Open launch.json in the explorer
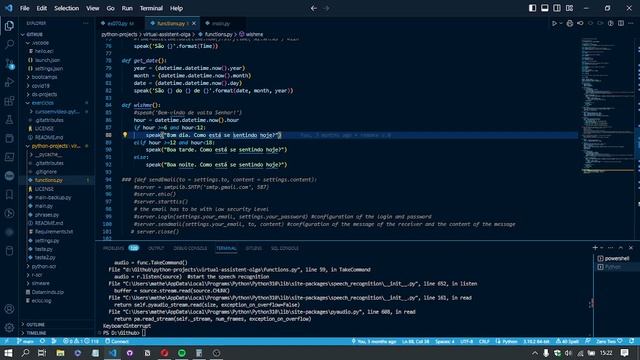The height and width of the screenshot is (360, 640). (47, 60)
